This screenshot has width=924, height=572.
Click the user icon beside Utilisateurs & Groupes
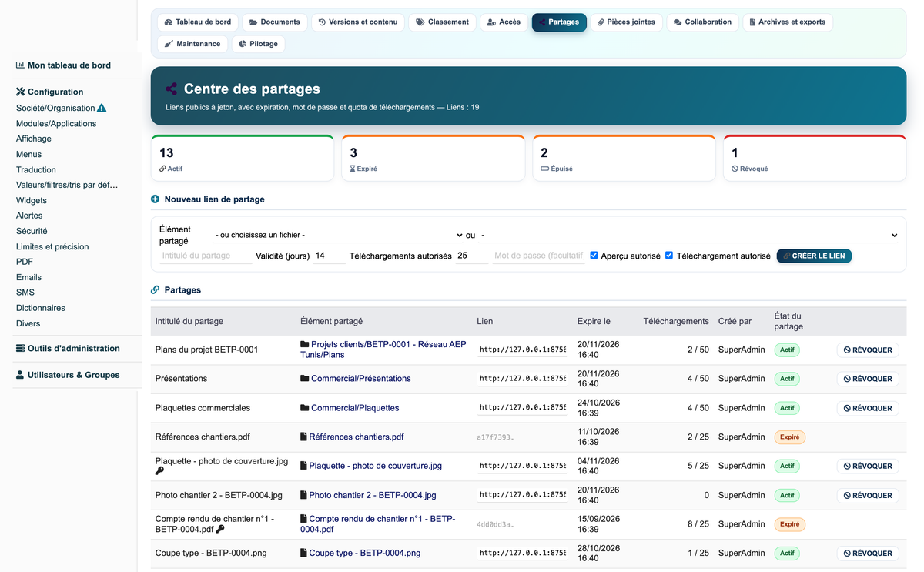coord(21,375)
